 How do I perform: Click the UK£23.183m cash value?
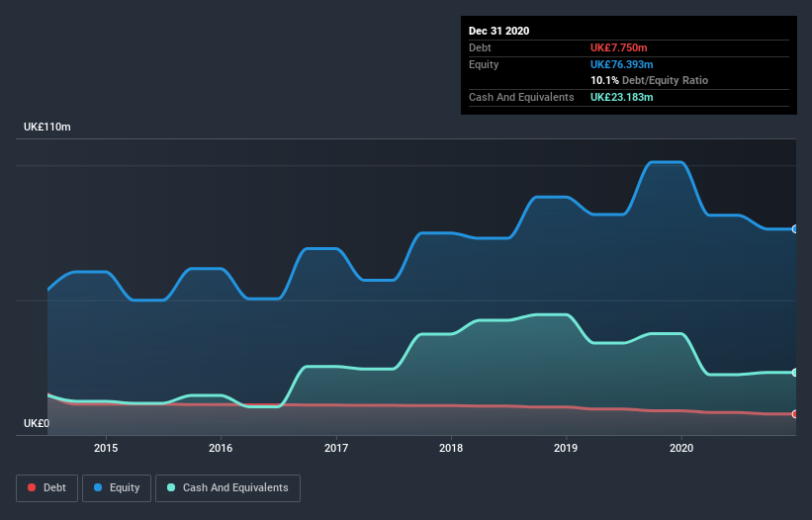coord(621,97)
